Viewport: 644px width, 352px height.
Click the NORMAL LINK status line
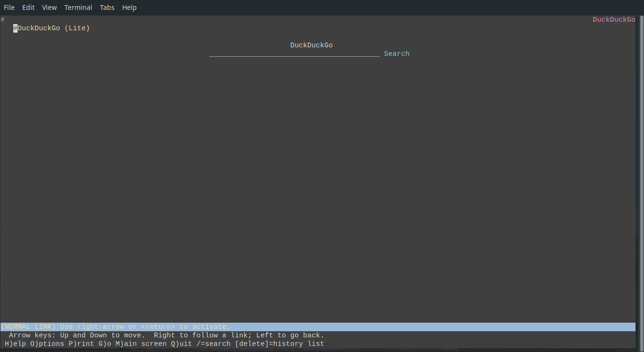[x=318, y=327]
